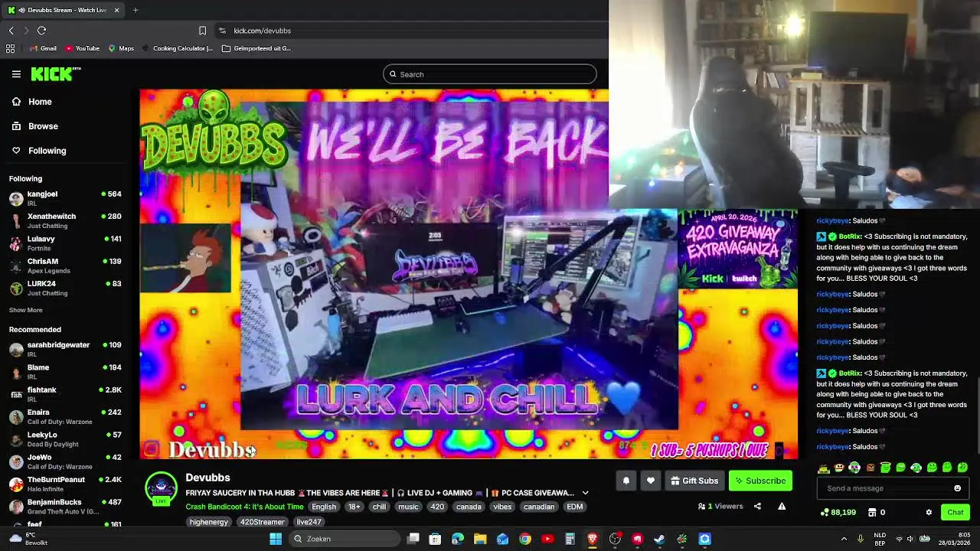Open Google Chrome from taskbar
The height and width of the screenshot is (551, 980).
click(525, 539)
